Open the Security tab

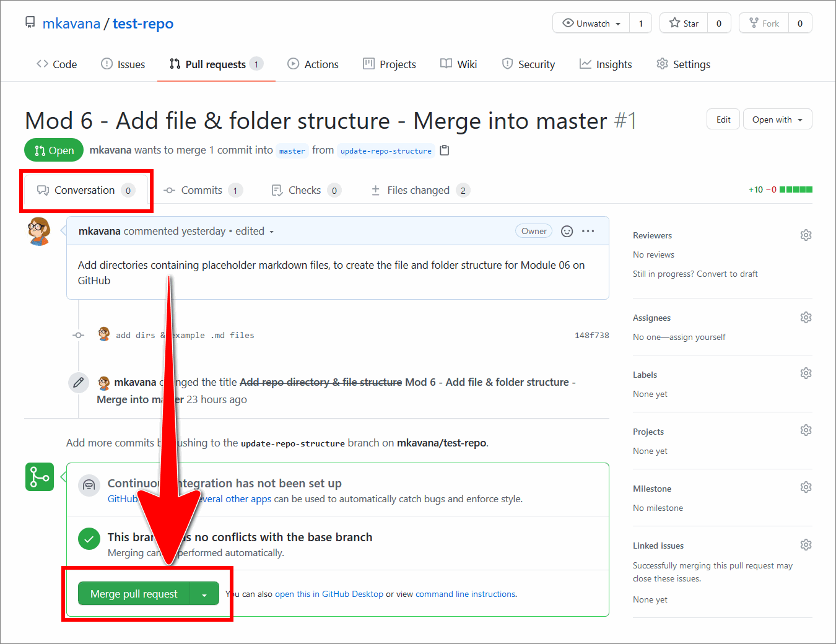click(528, 64)
